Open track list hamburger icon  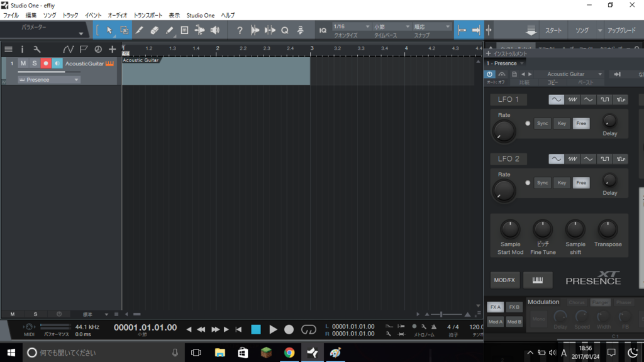[x=8, y=49]
